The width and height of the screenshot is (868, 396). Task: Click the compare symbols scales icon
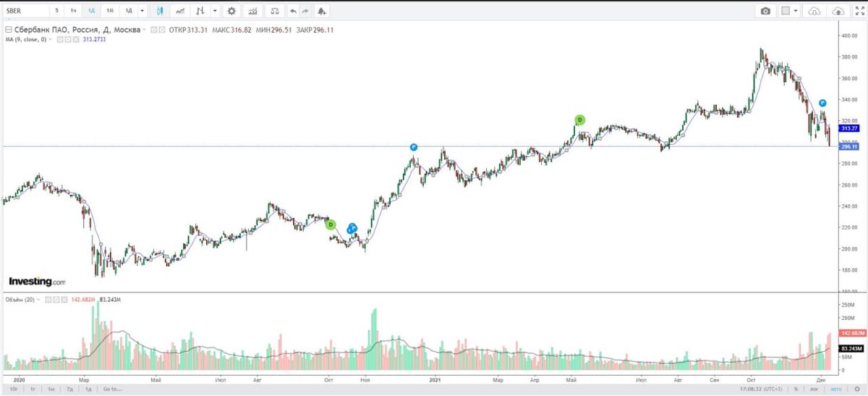pos(273,11)
